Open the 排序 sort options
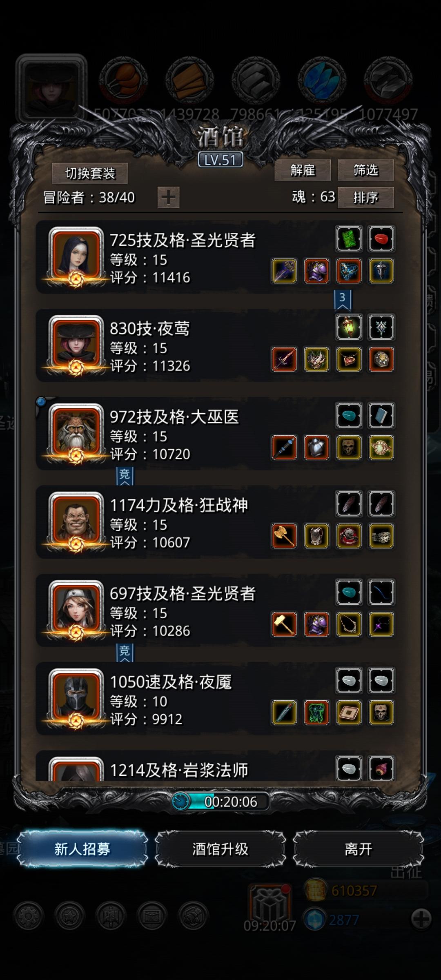This screenshot has height=980, width=441. coord(365,198)
